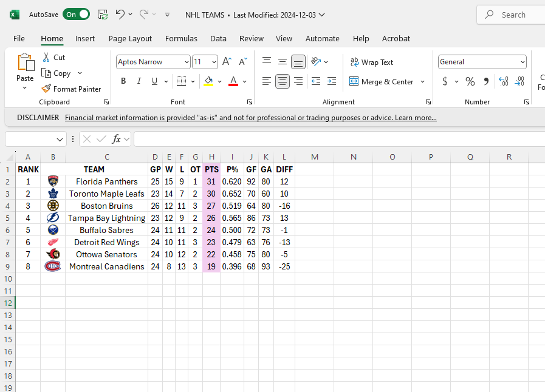Open the Formulas ribbon tab
This screenshot has height=392, width=545.
click(181, 38)
